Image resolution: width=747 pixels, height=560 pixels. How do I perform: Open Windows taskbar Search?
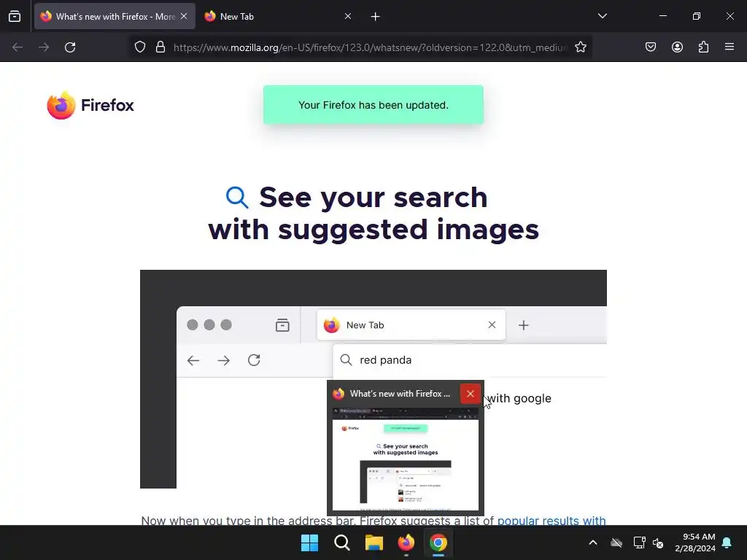pyautogui.click(x=341, y=542)
